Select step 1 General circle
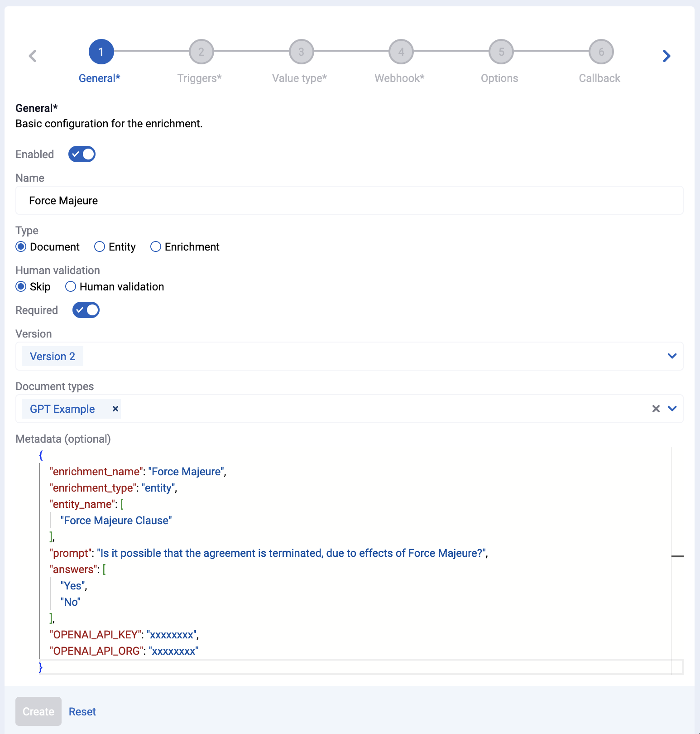This screenshot has height=734, width=700. click(101, 52)
